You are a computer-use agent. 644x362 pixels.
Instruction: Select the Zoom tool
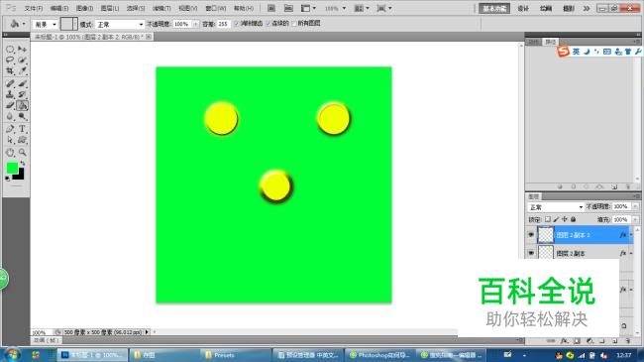22,153
